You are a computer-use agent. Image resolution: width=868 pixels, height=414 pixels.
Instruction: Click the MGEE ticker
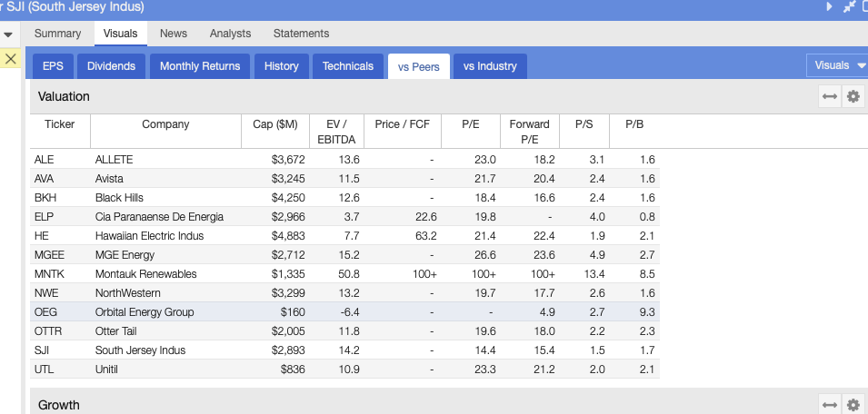[49, 255]
